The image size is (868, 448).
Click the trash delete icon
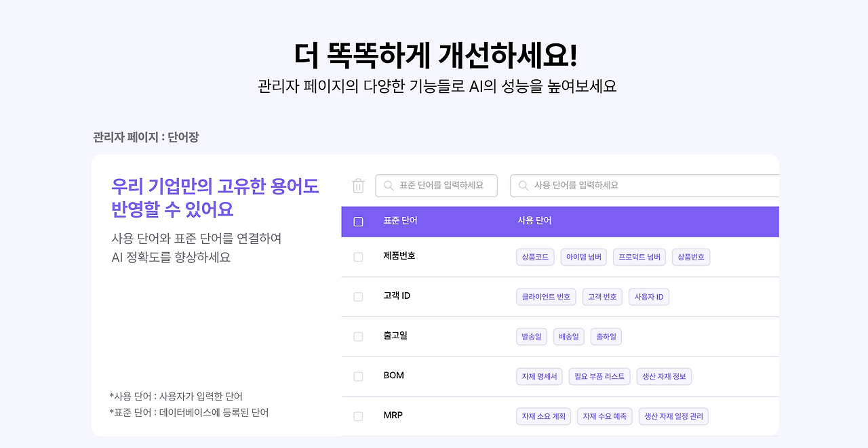point(358,185)
